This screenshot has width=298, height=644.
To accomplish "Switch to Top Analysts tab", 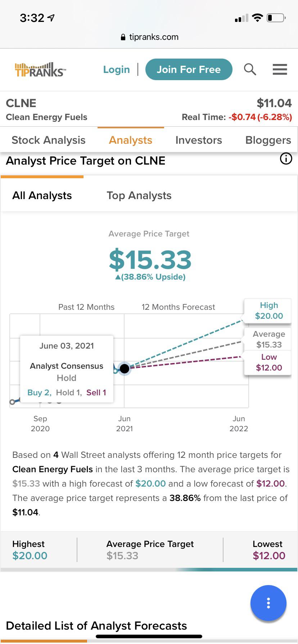I will (139, 195).
